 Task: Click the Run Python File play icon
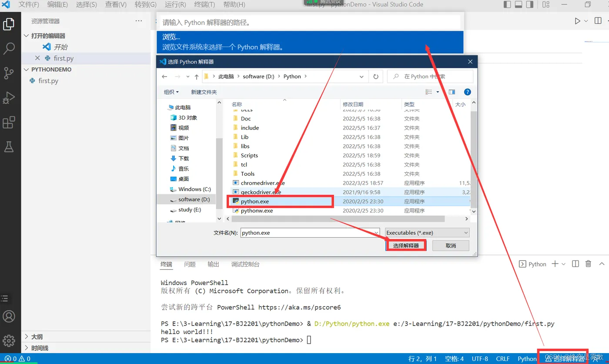(577, 21)
